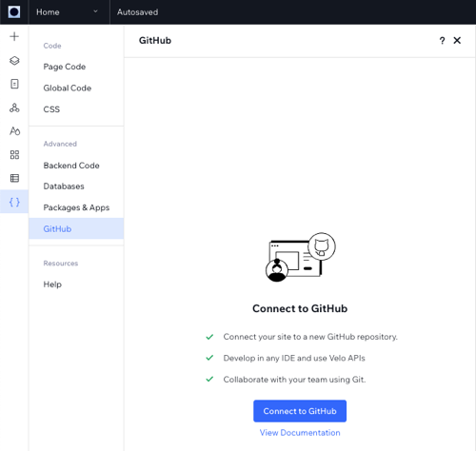The image size is (476, 451).
Task: Open the CMS table icon
Action: coord(14,178)
